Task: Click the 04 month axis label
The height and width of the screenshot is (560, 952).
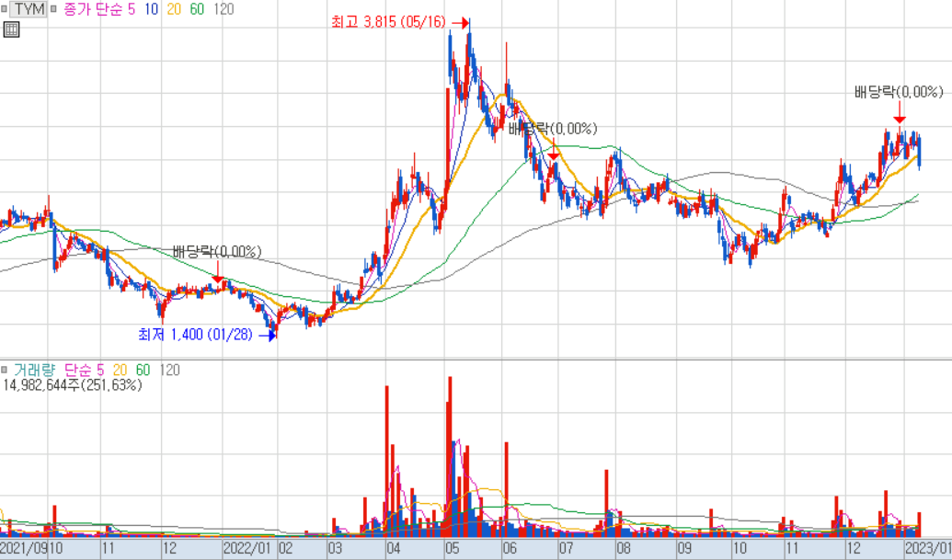Action: [394, 548]
